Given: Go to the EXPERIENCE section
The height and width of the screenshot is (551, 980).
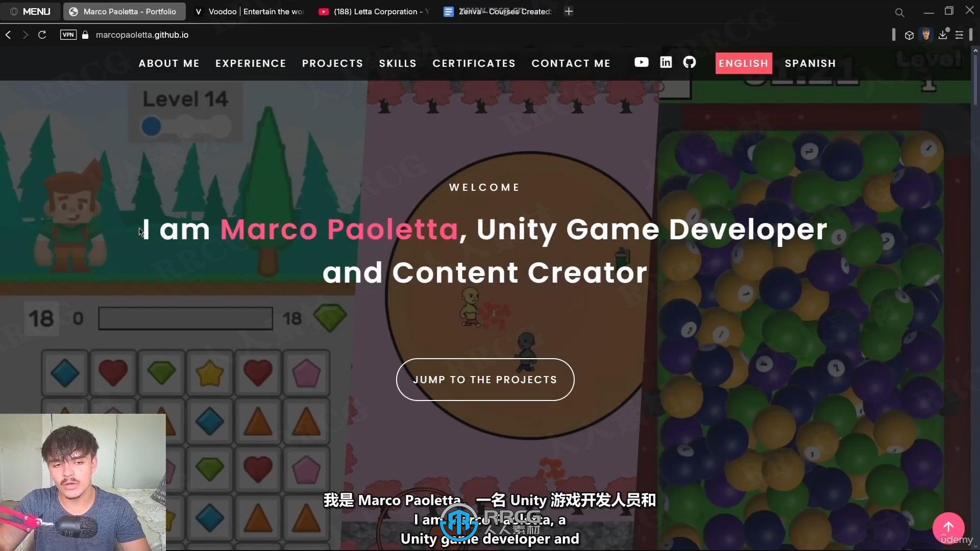Looking at the screenshot, I should tap(251, 63).
